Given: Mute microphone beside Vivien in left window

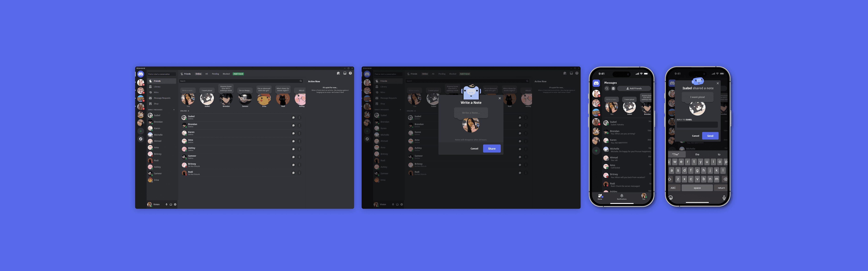Looking at the screenshot, I should click(x=166, y=204).
